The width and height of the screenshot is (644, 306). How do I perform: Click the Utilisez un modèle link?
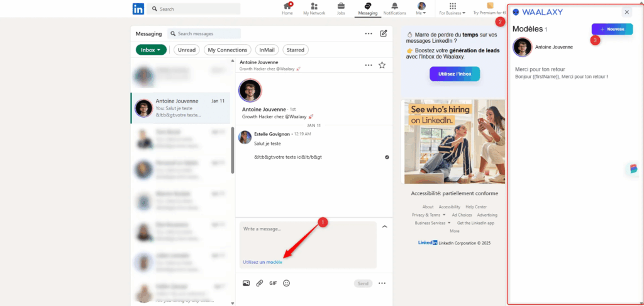click(x=262, y=262)
